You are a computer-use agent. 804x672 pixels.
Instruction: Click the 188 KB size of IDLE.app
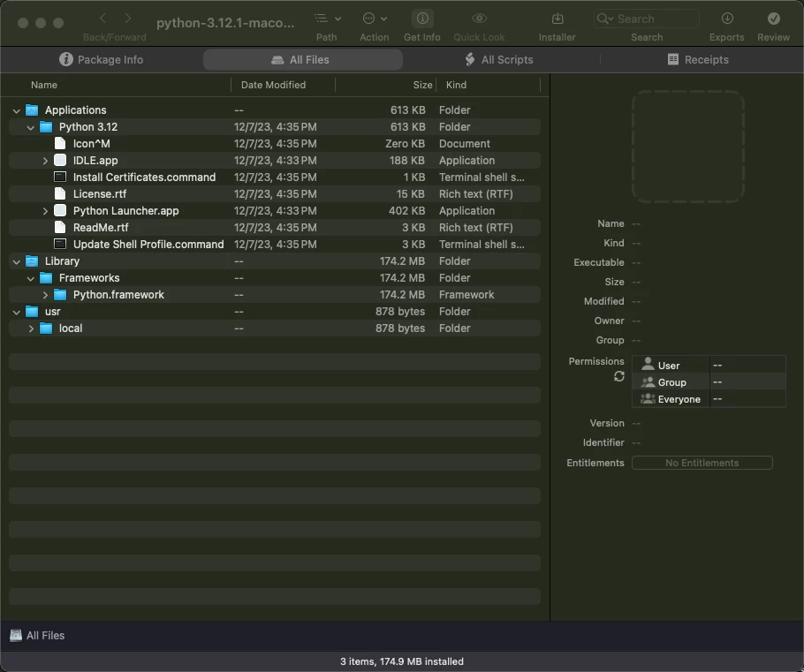tap(406, 161)
